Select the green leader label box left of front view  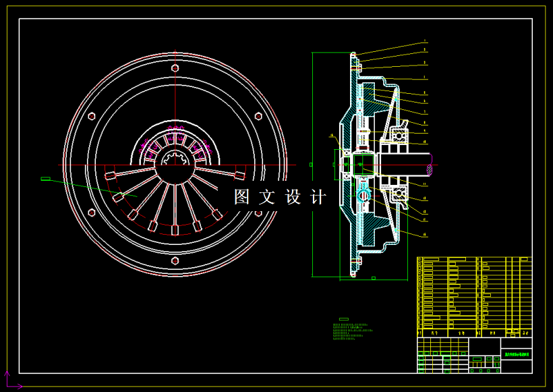(46, 179)
